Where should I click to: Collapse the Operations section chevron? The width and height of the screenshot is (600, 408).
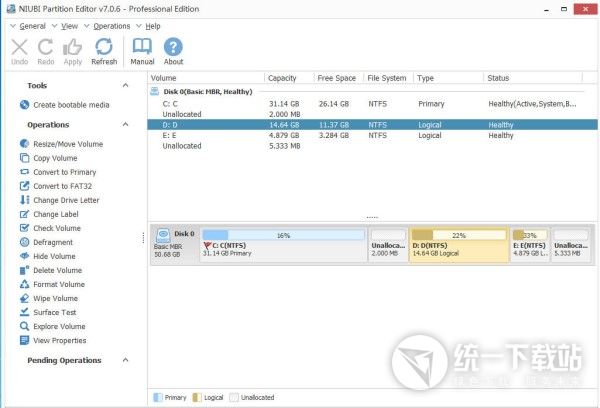coord(125,125)
